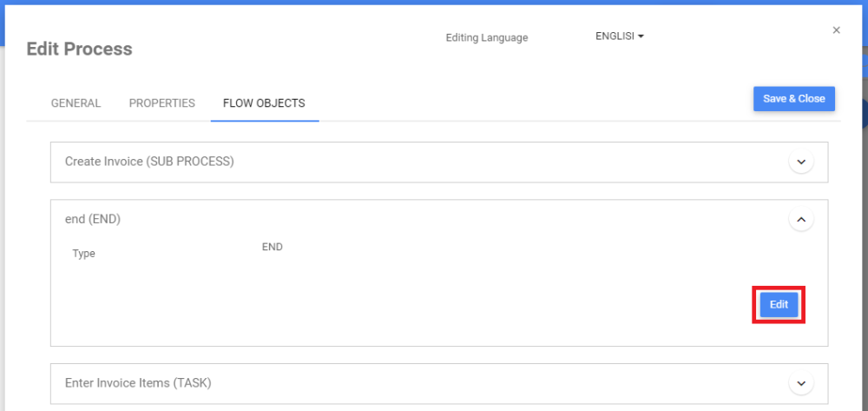The width and height of the screenshot is (868, 411).
Task: Expand the Enter Invoice Items chevron
Action: [800, 382]
